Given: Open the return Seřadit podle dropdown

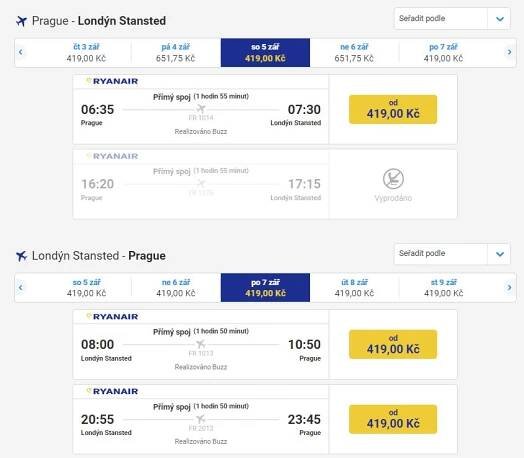Looking at the screenshot, I should click(x=452, y=254).
